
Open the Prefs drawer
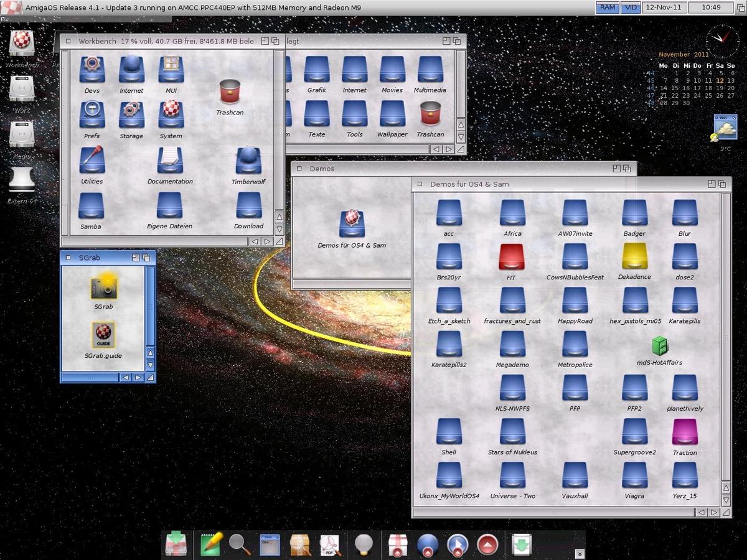point(92,114)
